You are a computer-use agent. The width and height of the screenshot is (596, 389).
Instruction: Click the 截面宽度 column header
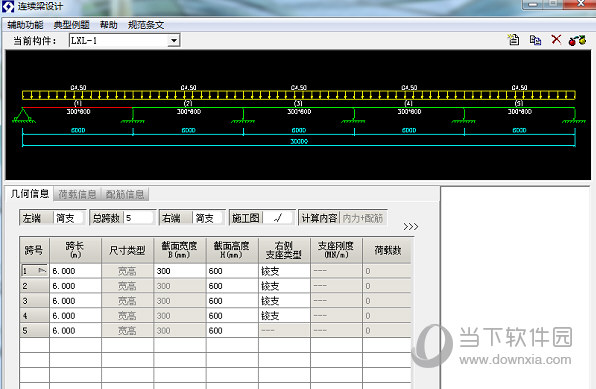tap(180, 251)
